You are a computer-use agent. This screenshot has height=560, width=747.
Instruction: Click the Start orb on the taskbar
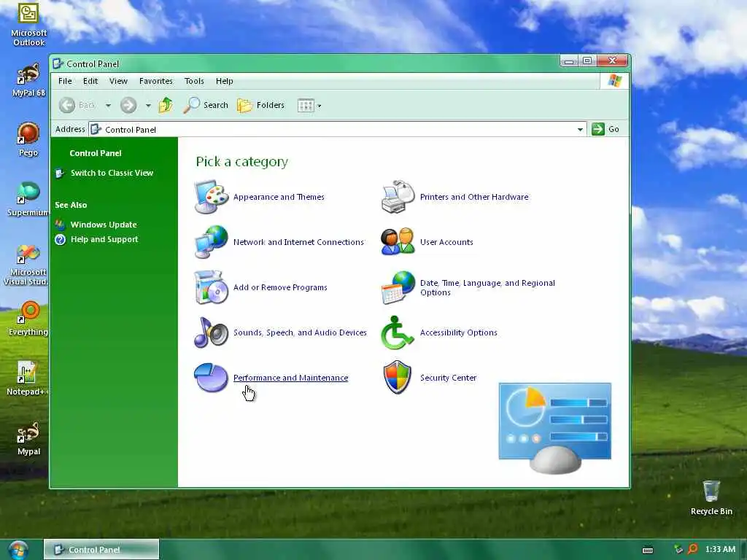[18, 550]
